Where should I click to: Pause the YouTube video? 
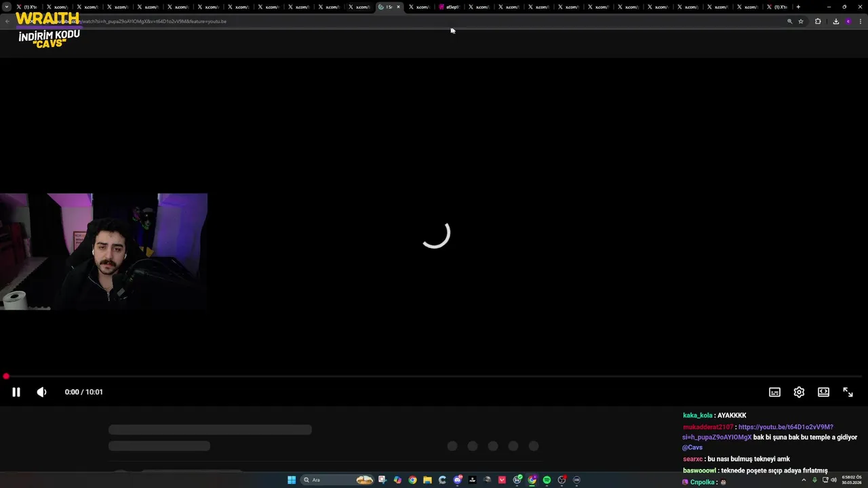(16, 392)
